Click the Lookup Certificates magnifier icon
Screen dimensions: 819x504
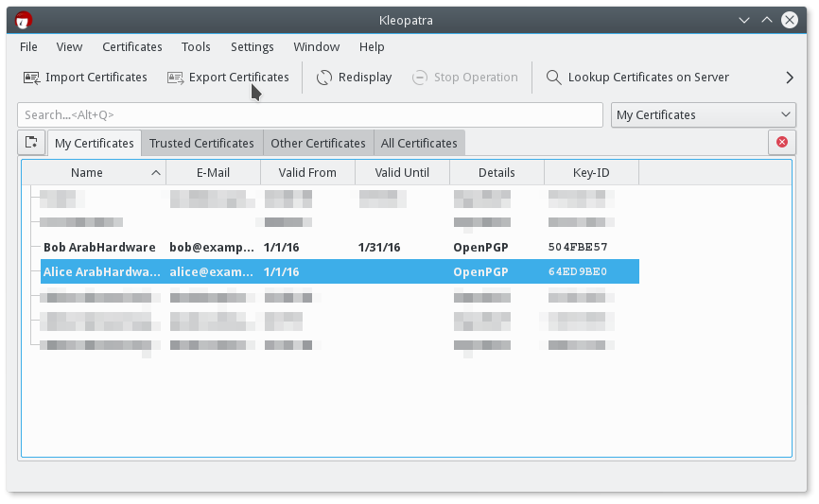point(553,78)
